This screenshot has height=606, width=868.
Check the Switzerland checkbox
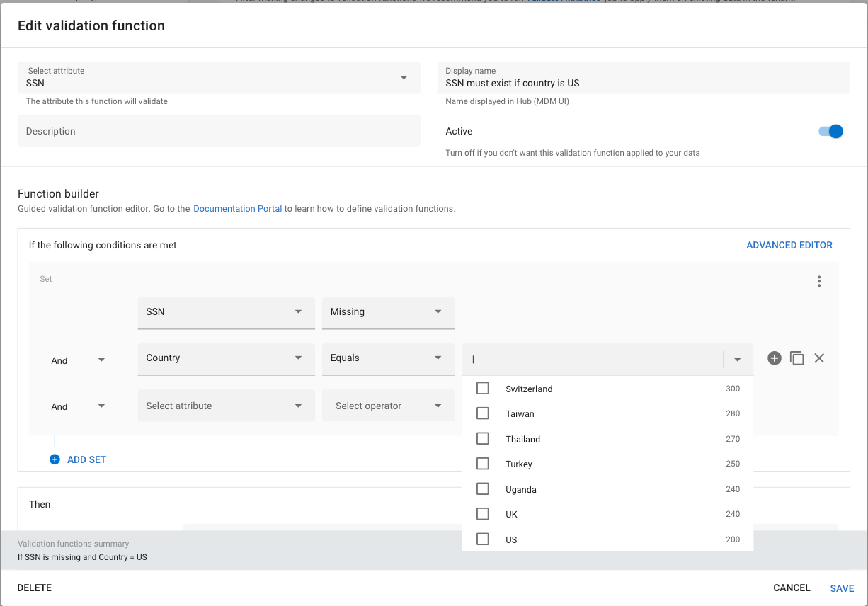click(x=483, y=389)
